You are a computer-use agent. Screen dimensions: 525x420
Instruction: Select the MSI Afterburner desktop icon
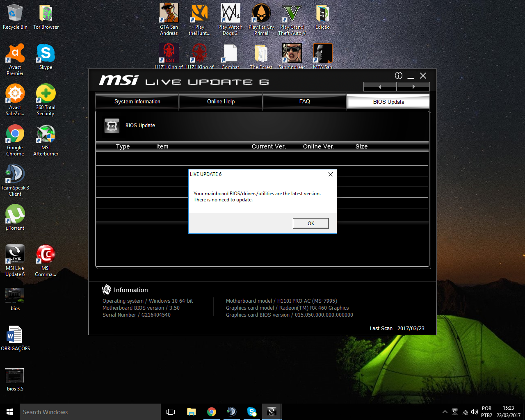pyautogui.click(x=46, y=140)
